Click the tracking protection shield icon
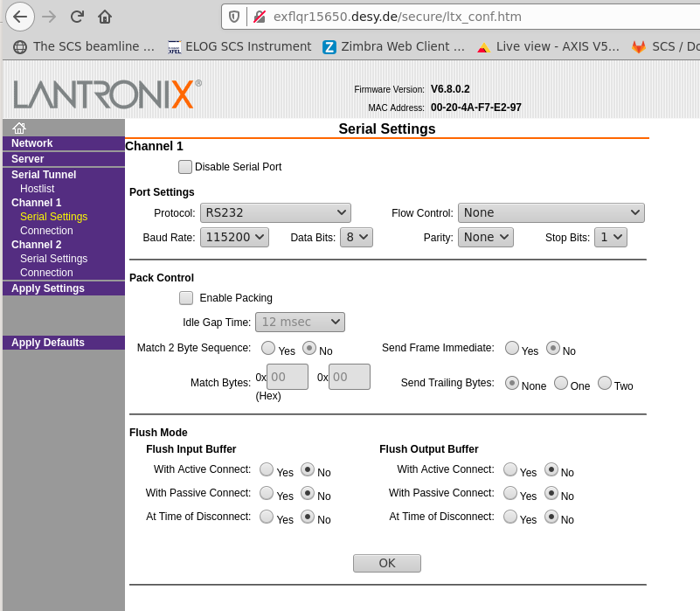 click(234, 17)
